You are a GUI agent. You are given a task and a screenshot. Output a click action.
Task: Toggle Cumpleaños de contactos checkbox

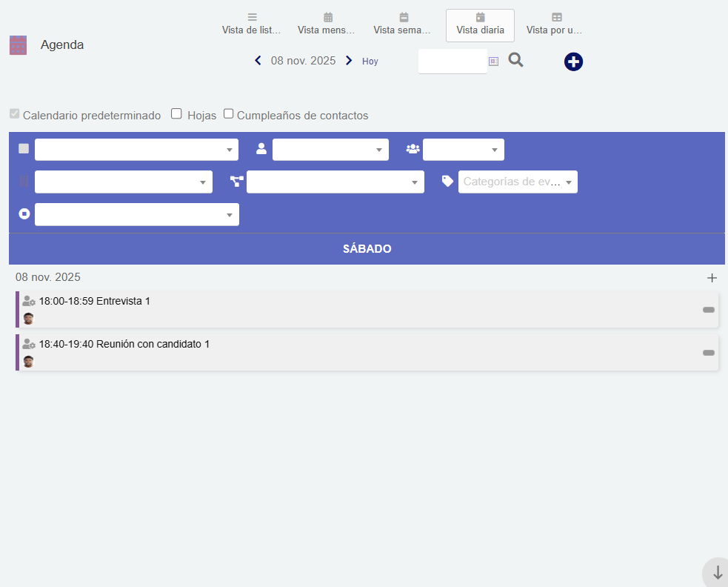pos(229,114)
